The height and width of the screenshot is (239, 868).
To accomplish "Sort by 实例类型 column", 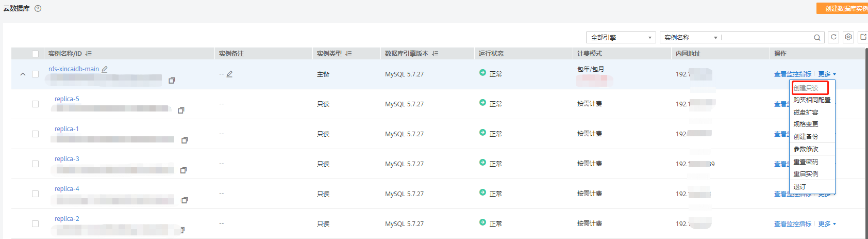I will (348, 54).
